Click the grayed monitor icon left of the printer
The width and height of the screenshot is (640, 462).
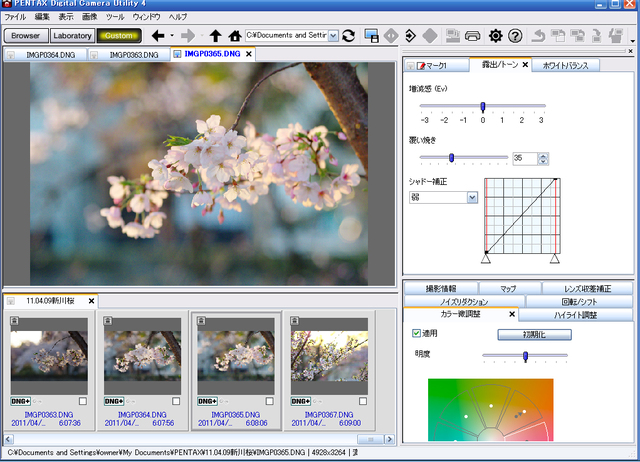point(453,36)
